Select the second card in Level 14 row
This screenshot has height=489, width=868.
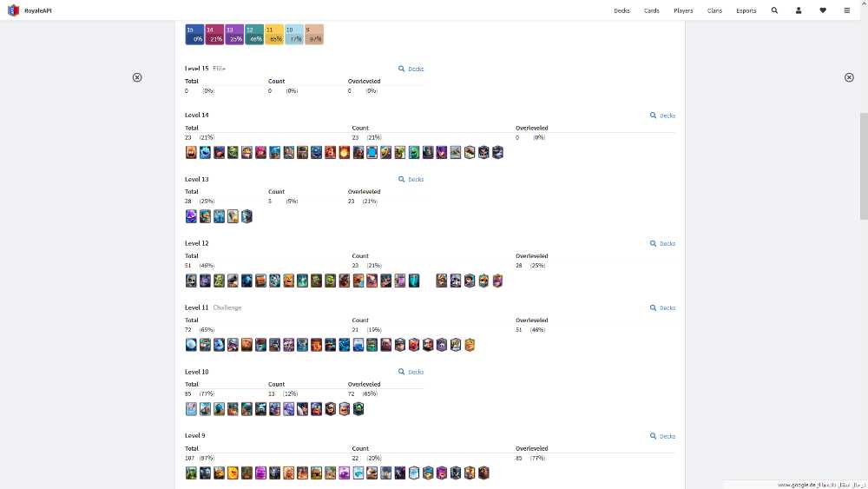point(205,152)
